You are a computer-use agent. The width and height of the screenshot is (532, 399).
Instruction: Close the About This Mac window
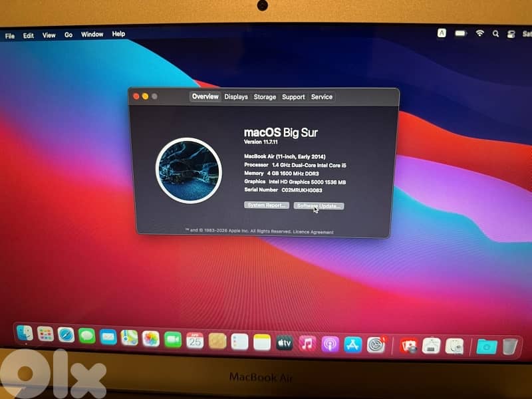tap(136, 96)
